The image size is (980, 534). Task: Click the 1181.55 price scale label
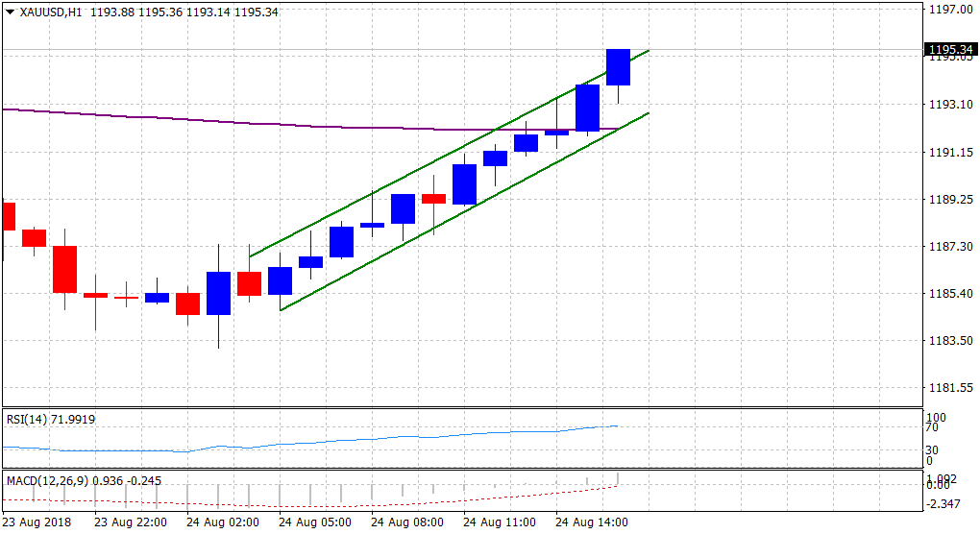(950, 388)
